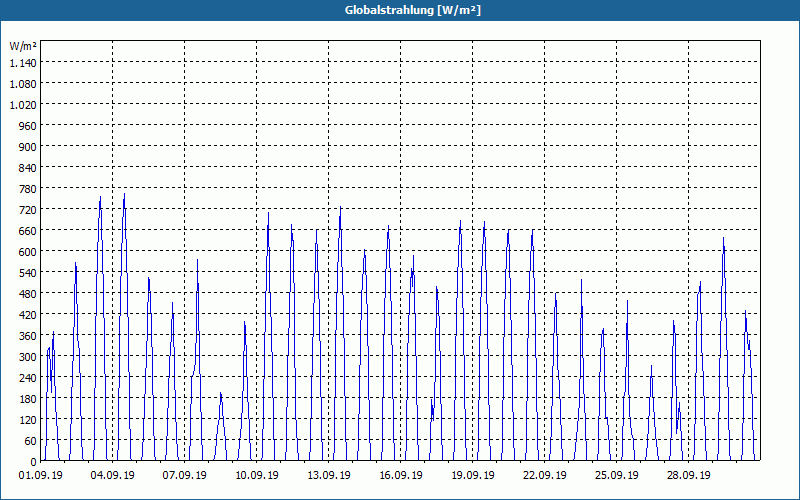Click the 540 y-axis label

click(29, 273)
